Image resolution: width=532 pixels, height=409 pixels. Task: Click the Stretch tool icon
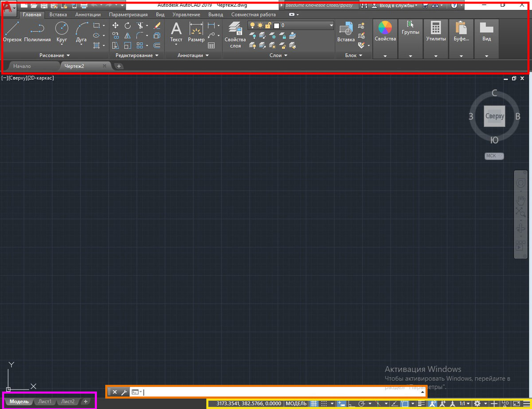(115, 45)
